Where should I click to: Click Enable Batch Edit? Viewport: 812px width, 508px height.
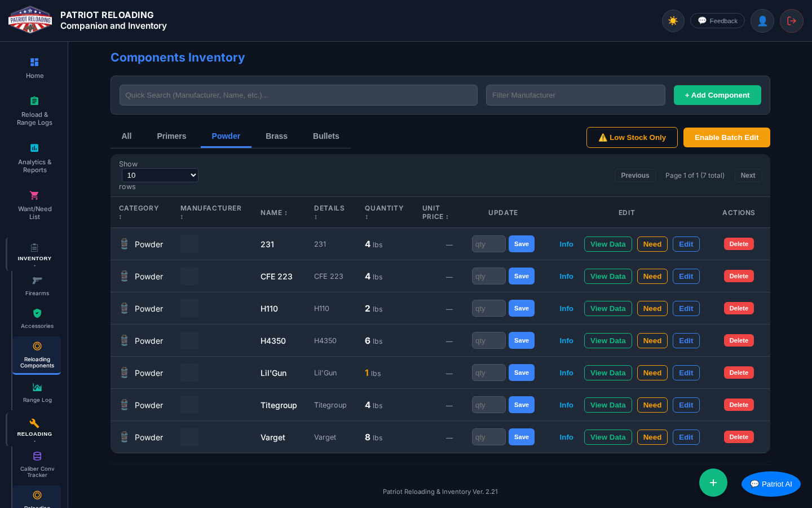point(727,137)
